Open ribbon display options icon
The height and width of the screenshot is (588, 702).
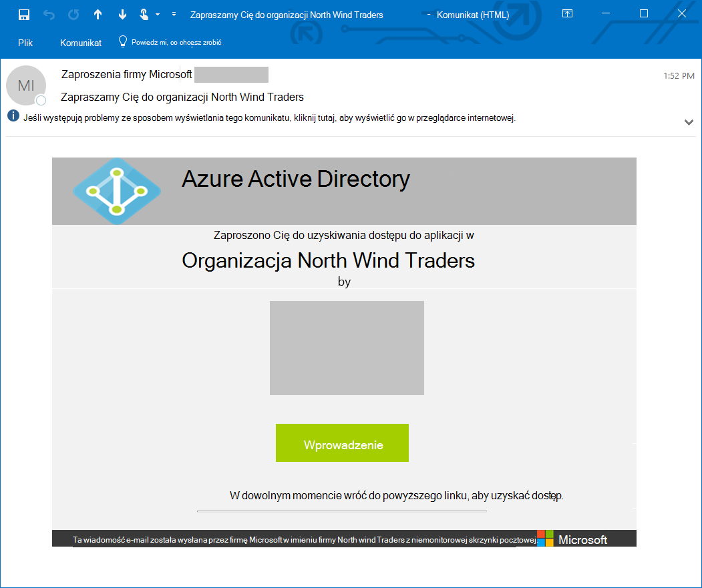(x=567, y=14)
